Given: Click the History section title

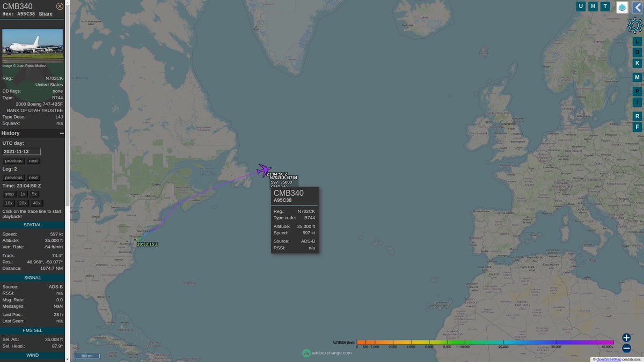Looking at the screenshot, I should tap(10, 133).
